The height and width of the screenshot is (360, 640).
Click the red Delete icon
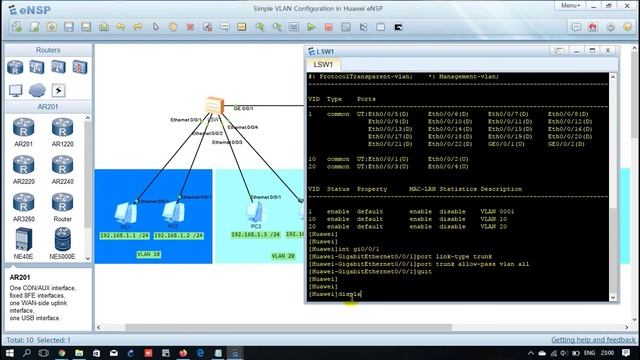click(x=190, y=27)
